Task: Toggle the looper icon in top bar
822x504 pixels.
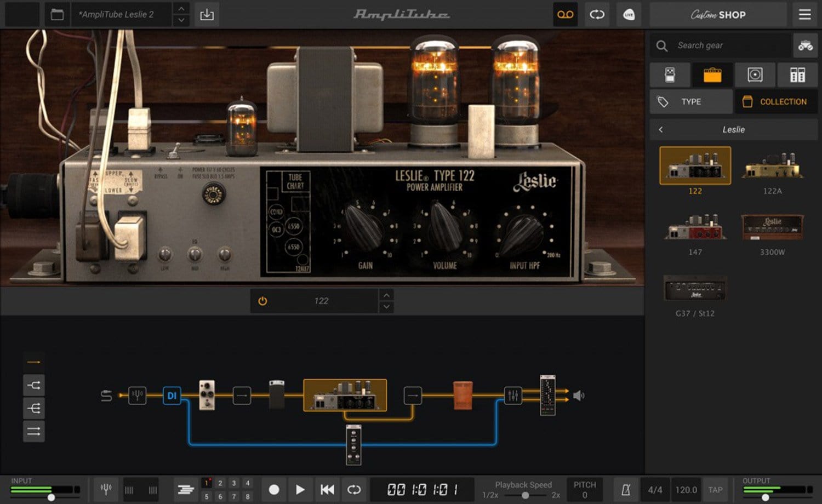Action: point(597,15)
